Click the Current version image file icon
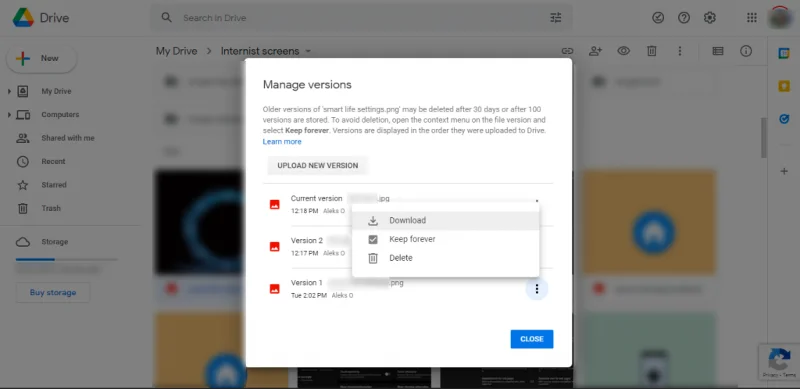800x389 pixels. coord(274,205)
